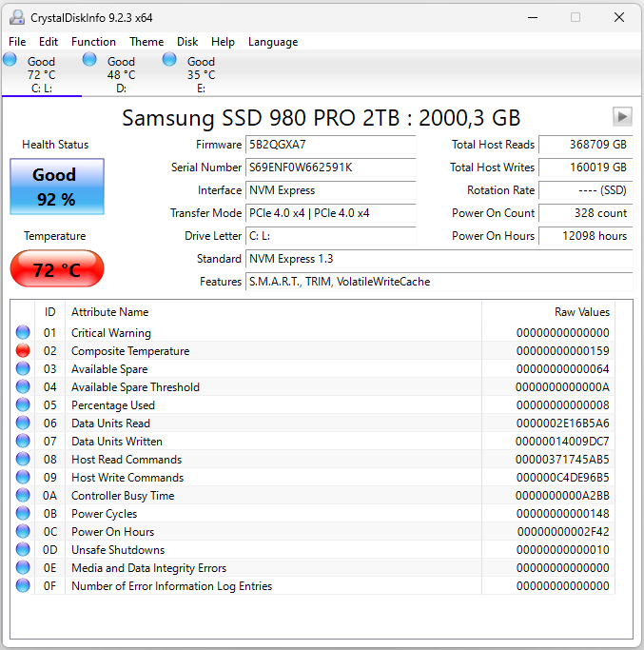
Task: Click the ID column header
Action: 49,312
